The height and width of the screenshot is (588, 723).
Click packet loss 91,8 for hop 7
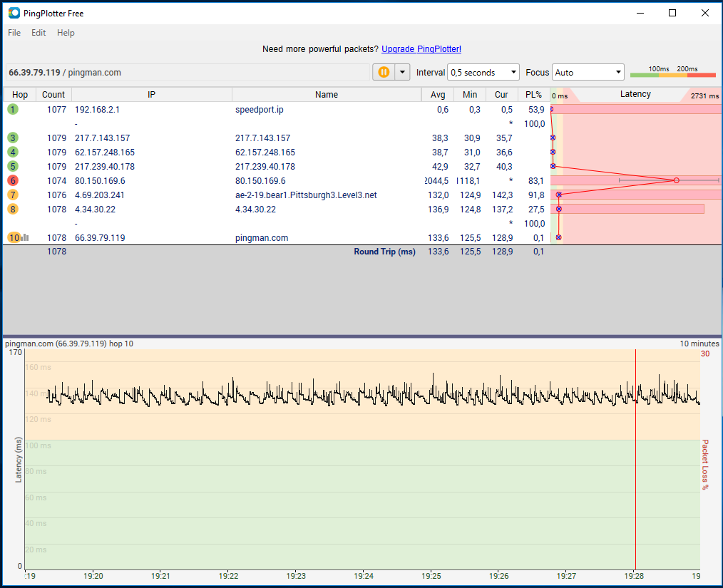click(x=535, y=195)
